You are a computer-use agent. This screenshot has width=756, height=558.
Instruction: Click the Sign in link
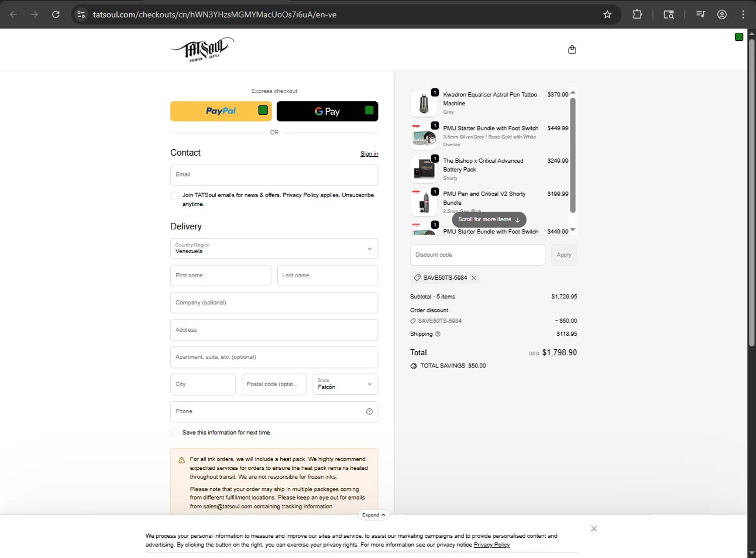coord(369,154)
